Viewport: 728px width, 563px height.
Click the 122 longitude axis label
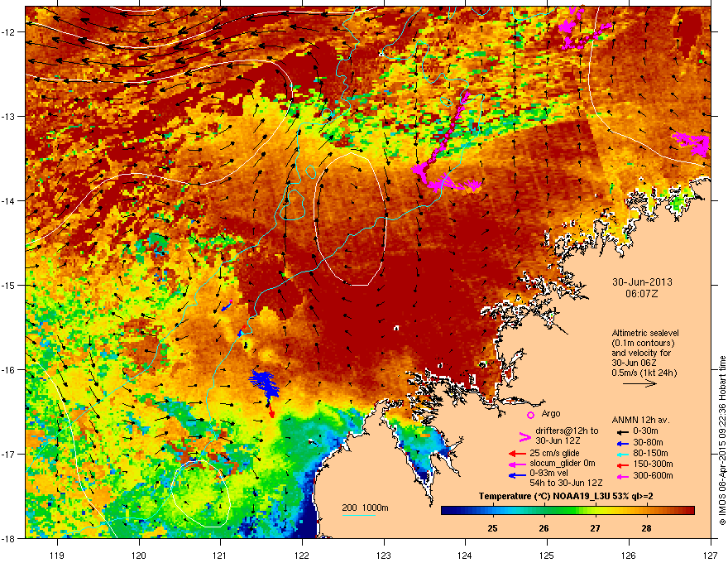(x=302, y=555)
